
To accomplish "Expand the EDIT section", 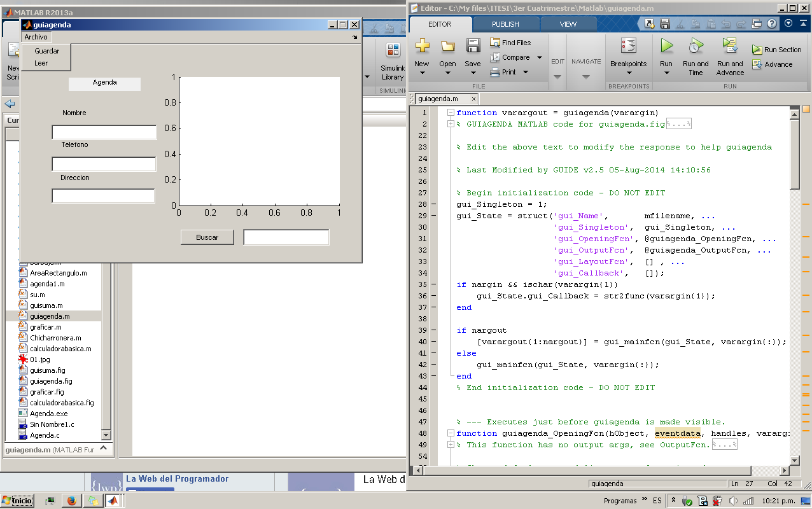I will 557,77.
